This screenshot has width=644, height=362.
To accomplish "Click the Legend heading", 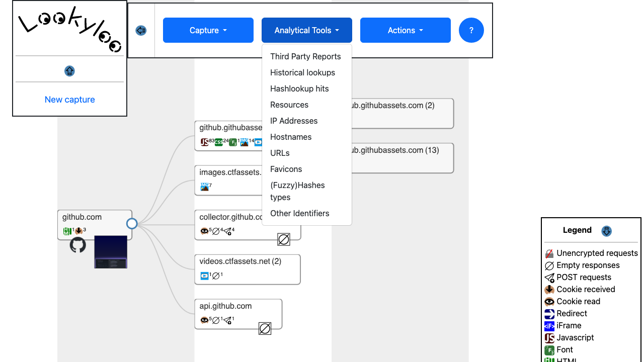I will 577,230.
